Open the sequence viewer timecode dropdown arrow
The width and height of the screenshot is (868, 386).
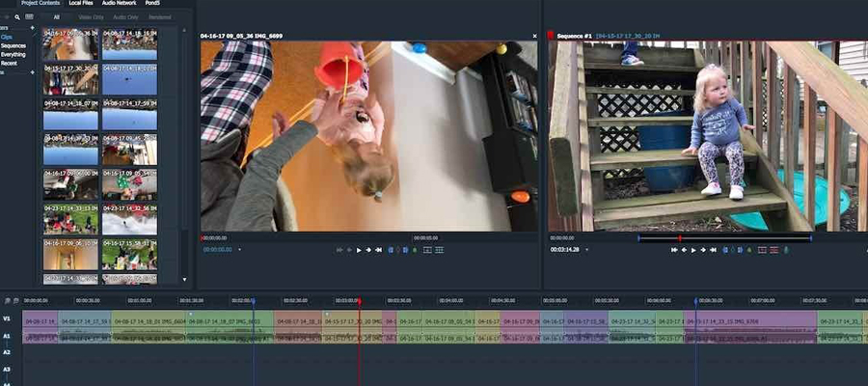coord(585,250)
